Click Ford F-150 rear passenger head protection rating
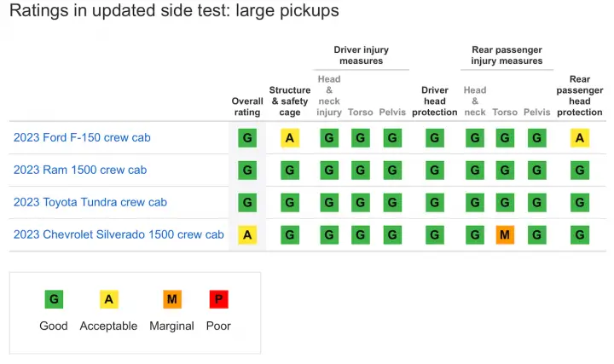 click(580, 138)
